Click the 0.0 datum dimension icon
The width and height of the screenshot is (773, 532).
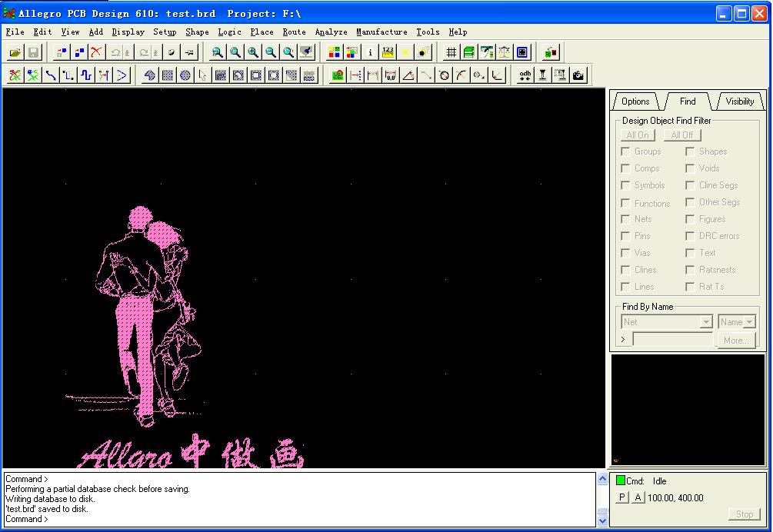pos(391,75)
